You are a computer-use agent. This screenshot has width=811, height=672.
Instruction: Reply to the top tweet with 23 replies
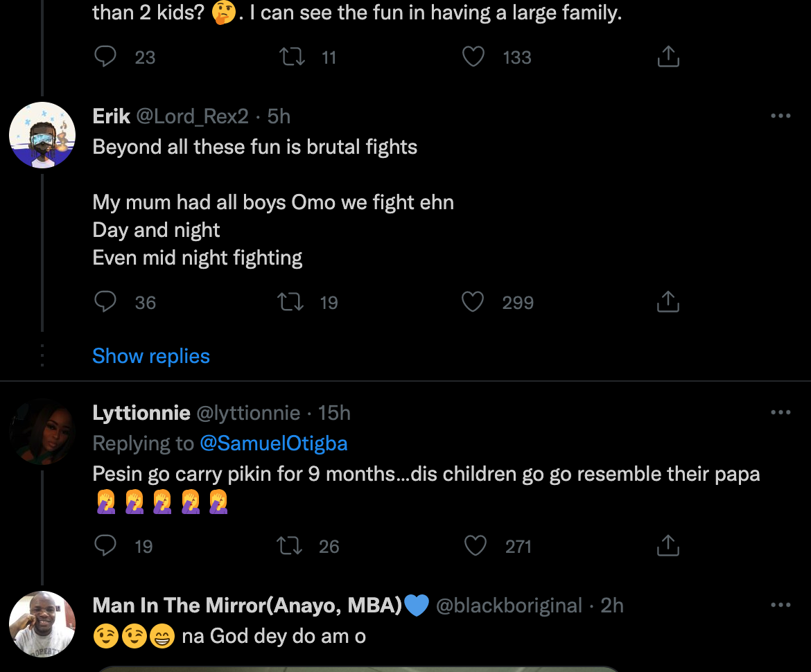pos(105,57)
